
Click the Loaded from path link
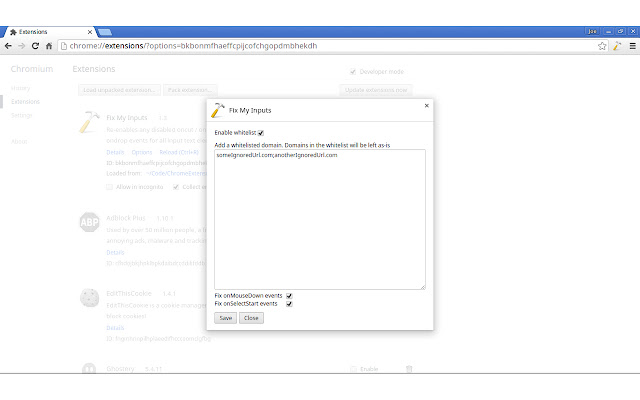176,173
